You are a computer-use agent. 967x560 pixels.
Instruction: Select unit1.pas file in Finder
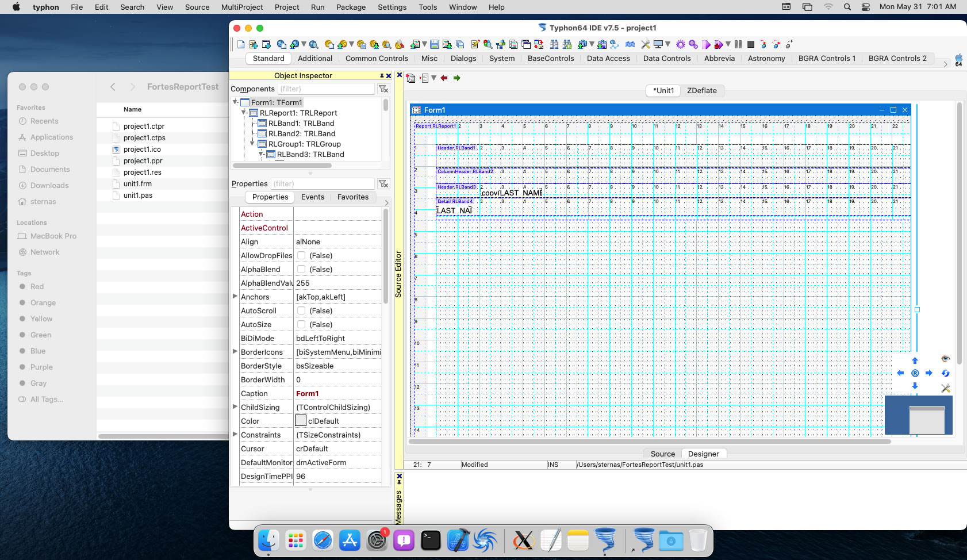[138, 195]
